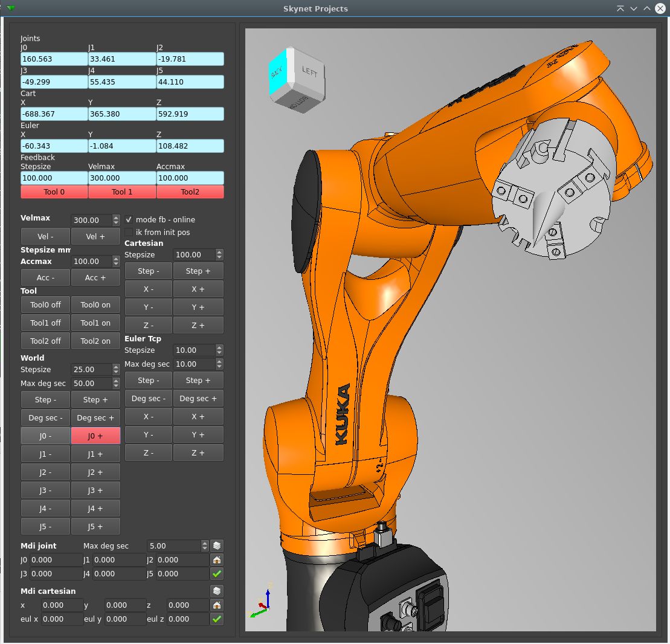Screen dimensions: 670x644
Task: Click the Mdi joint J0 input field
Action: (x=56, y=560)
